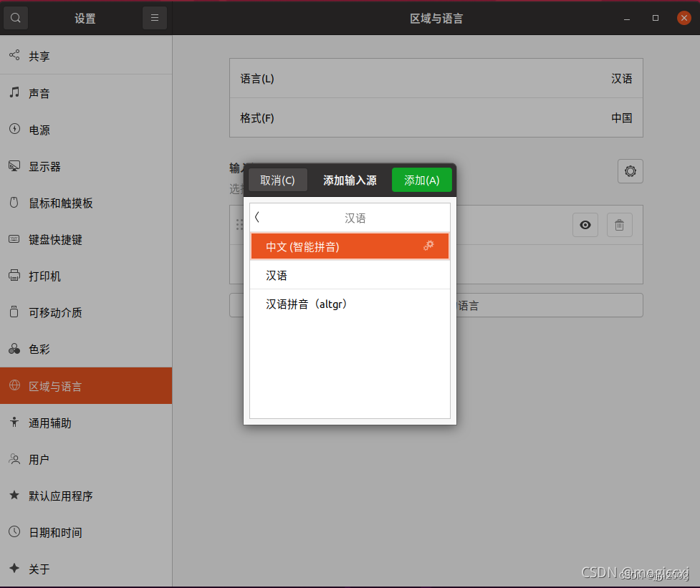Maximize the Settings window
The width and height of the screenshot is (700, 588).
[656, 18]
